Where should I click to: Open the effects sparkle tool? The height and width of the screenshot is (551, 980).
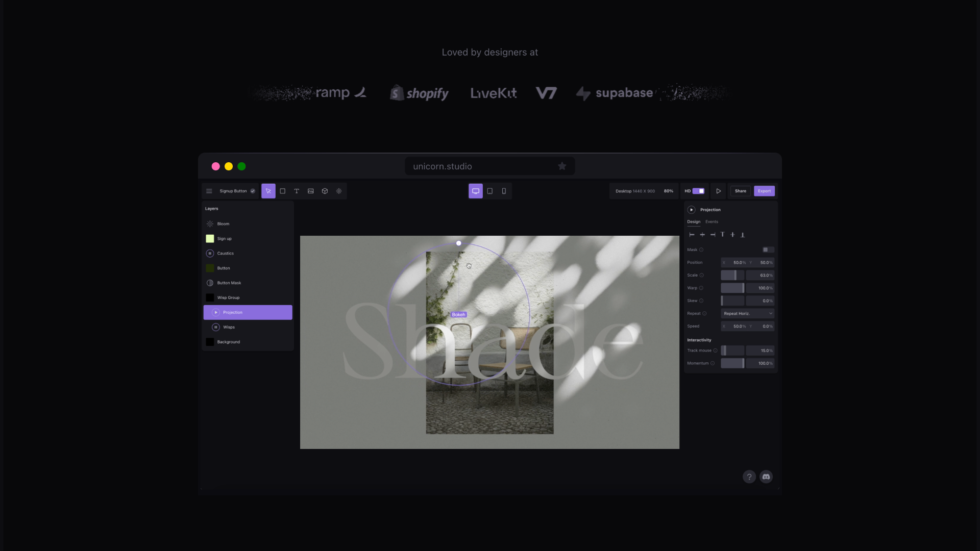tap(339, 191)
